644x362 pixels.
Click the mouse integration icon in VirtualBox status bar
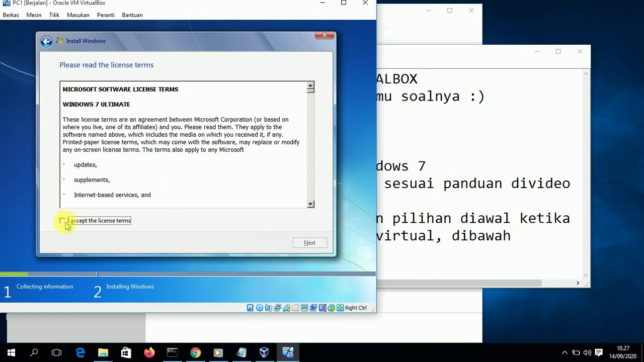coord(331,308)
